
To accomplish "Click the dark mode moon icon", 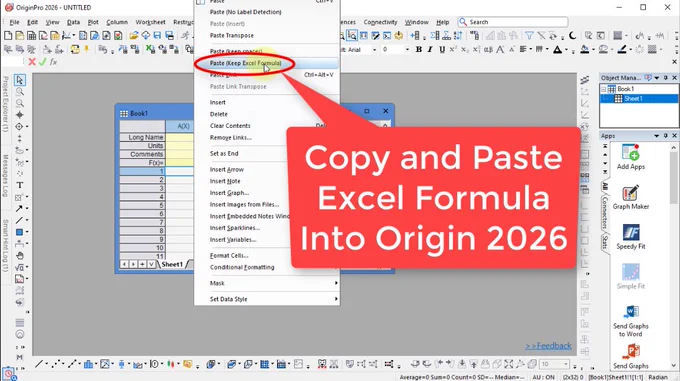I will tap(572, 36).
